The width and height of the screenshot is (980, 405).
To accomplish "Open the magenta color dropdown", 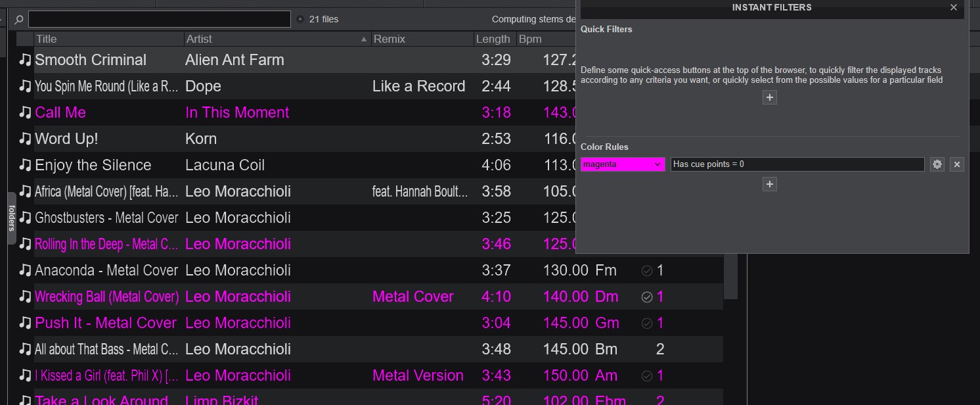I will click(x=623, y=164).
